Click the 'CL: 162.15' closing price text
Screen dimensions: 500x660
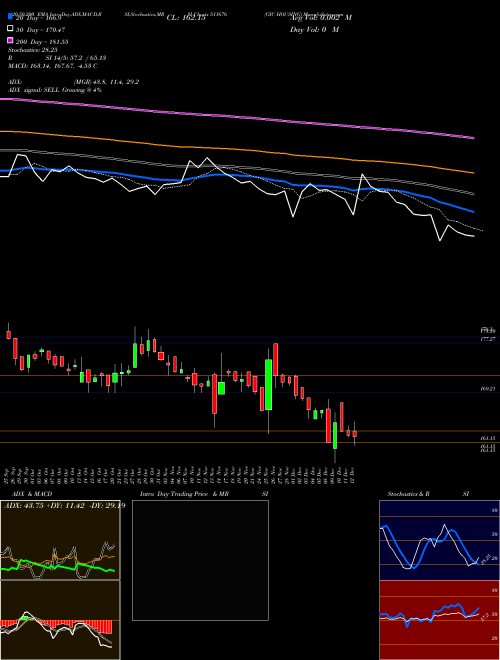pyautogui.click(x=186, y=18)
